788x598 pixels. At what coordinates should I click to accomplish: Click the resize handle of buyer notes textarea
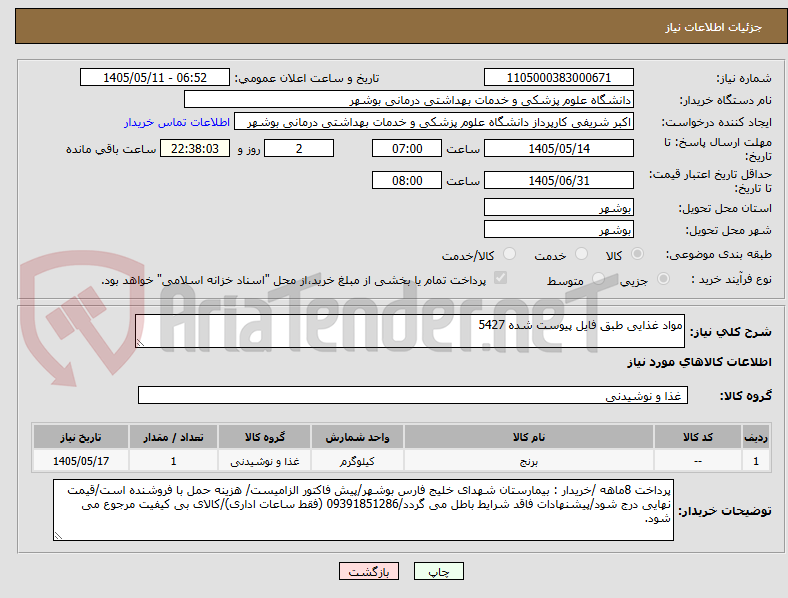(x=58, y=536)
